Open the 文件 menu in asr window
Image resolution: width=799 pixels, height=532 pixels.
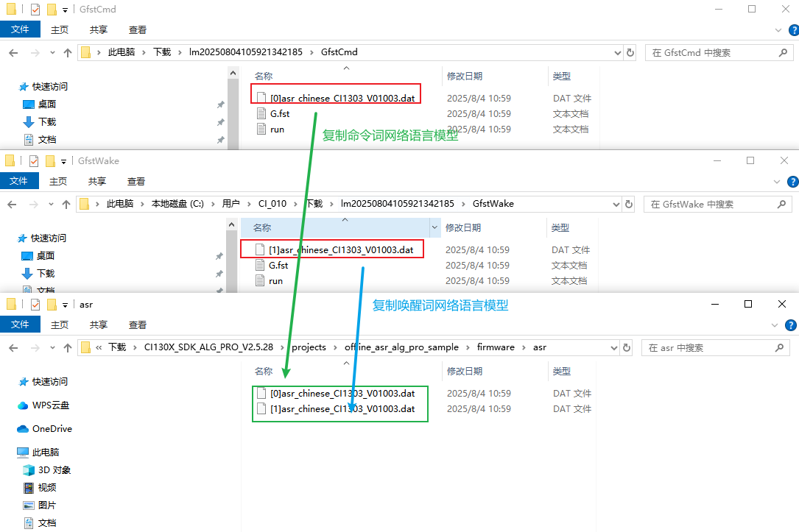(x=20, y=324)
